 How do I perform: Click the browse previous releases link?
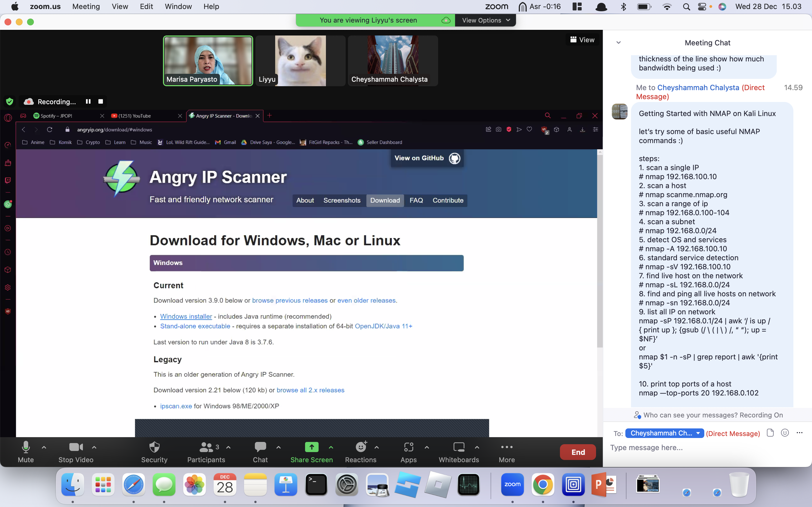pos(289,300)
